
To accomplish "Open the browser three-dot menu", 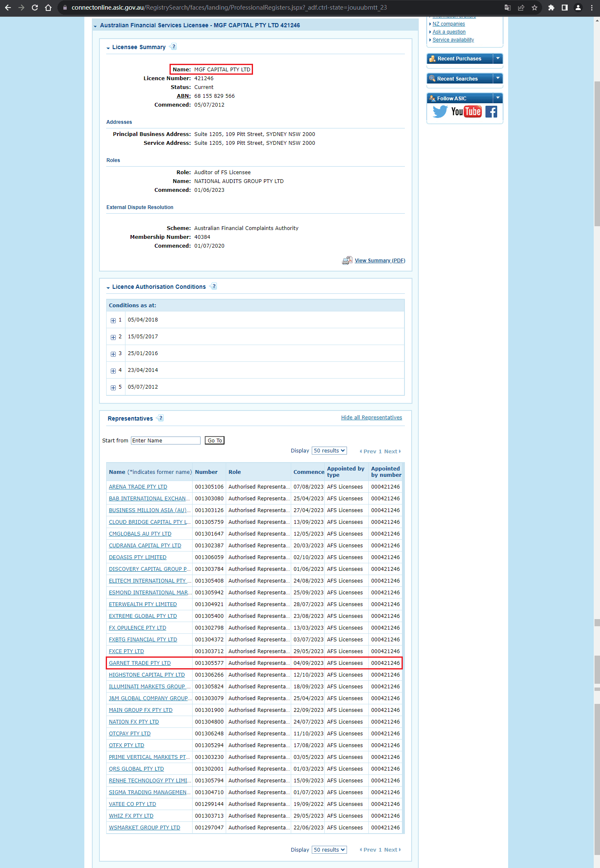I will tap(592, 8).
